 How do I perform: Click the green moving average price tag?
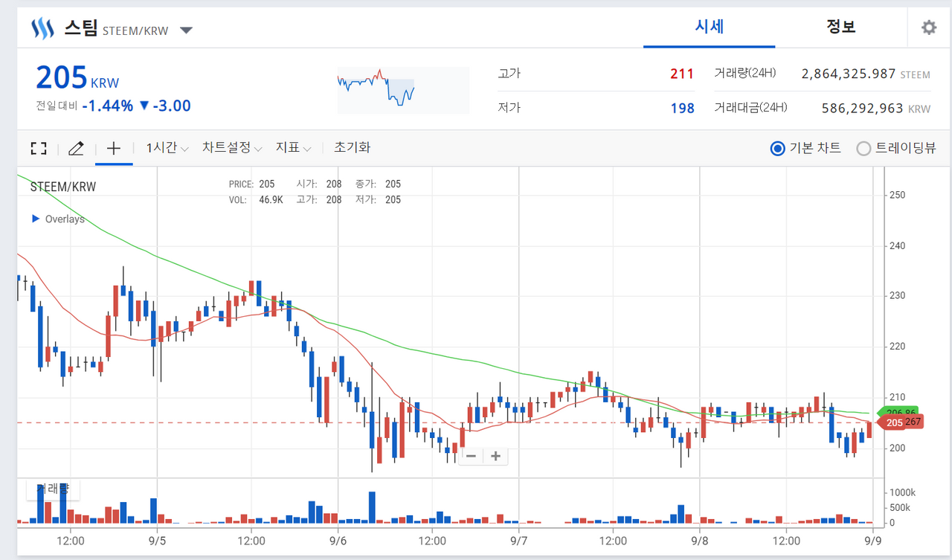898,411
